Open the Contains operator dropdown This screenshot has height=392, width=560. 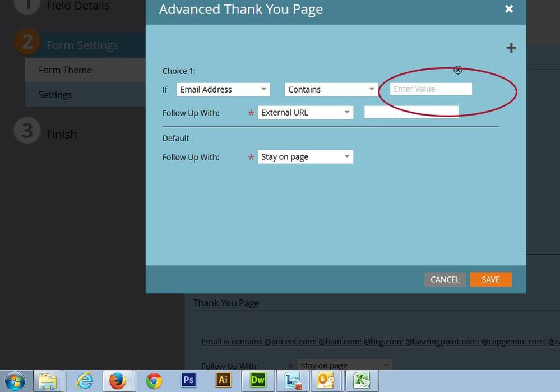[331, 90]
